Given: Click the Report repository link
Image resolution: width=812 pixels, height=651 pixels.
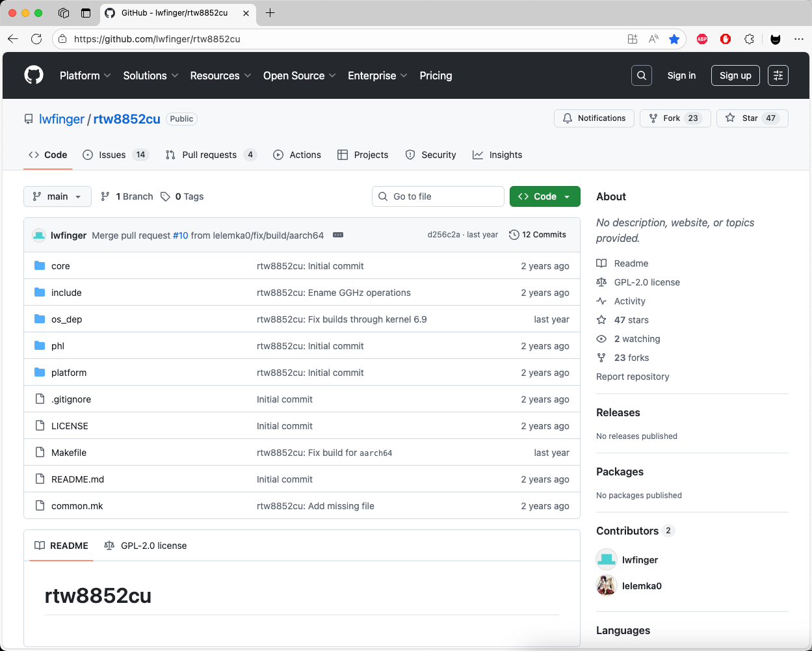Looking at the screenshot, I should pyautogui.click(x=633, y=377).
